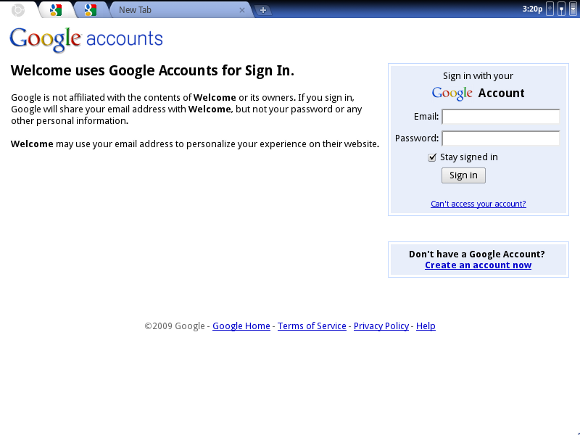The image size is (580, 435).
Task: Expand the options dropdown arrow in status bar
Action: [573, 9]
